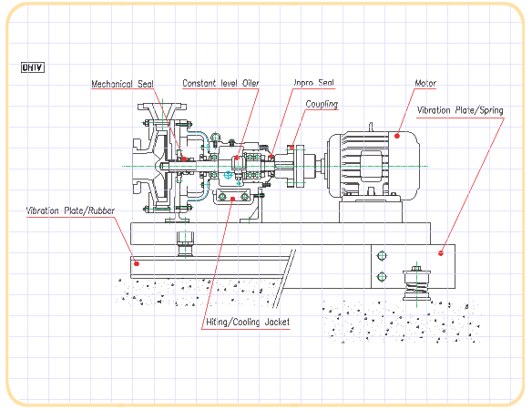The width and height of the screenshot is (532, 410).
Task: Click the Coupling label text
Action: pos(322,104)
